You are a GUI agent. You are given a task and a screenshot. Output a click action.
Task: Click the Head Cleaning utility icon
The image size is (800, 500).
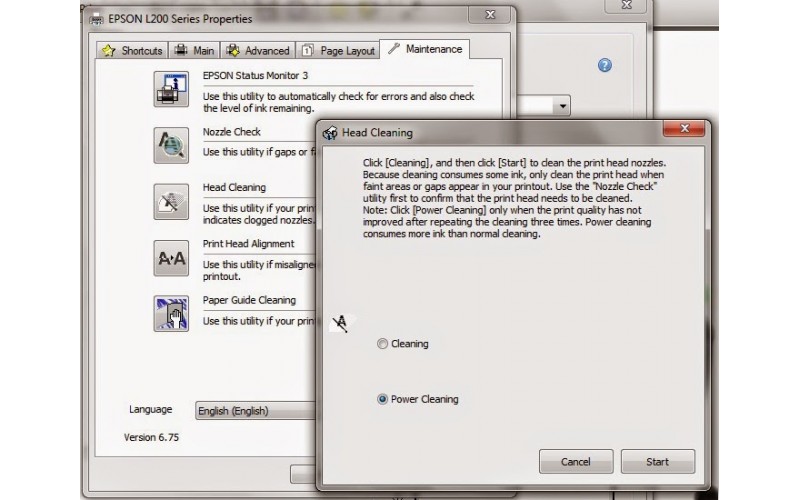(170, 201)
